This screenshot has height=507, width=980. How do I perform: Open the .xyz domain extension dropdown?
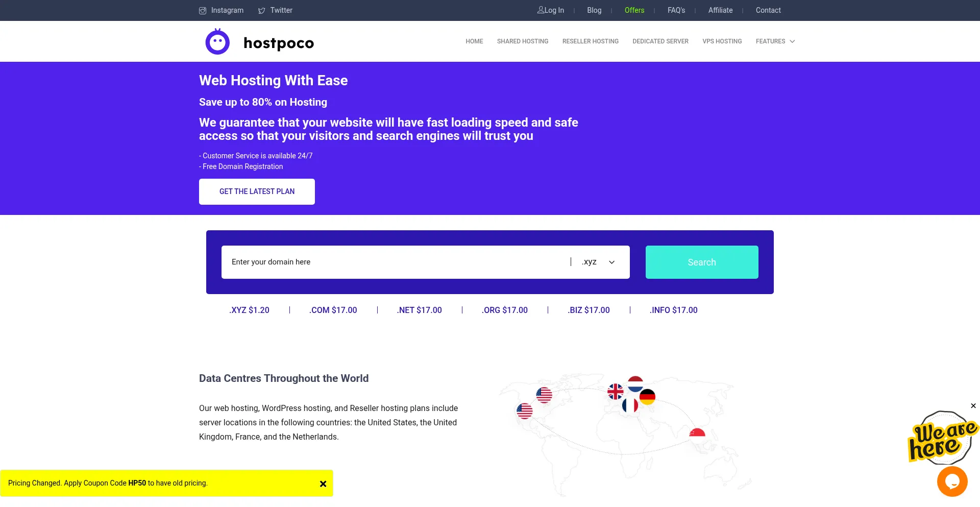click(598, 262)
